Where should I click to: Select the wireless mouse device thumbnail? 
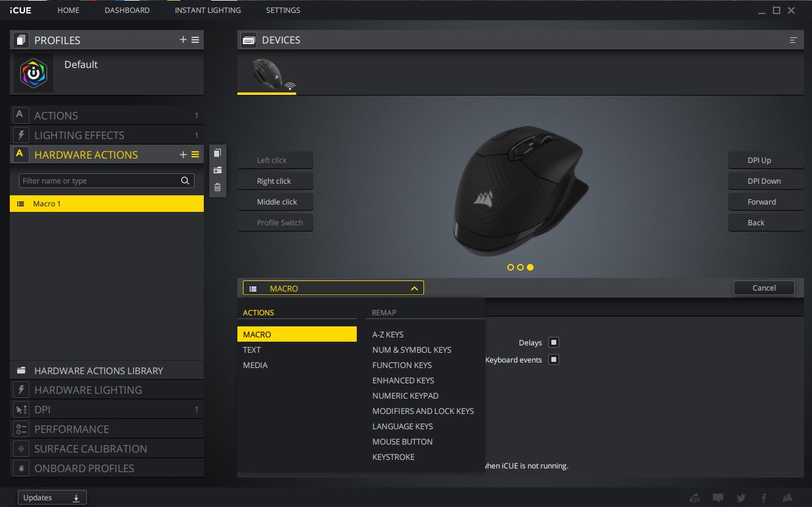point(267,75)
